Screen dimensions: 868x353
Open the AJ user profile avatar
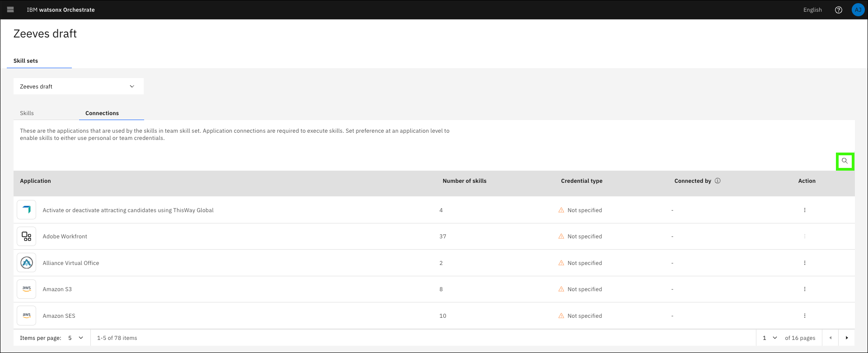click(858, 10)
